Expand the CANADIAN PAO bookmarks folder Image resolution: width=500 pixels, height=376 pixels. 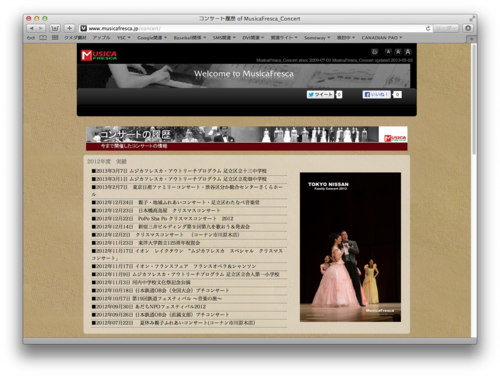click(382, 38)
